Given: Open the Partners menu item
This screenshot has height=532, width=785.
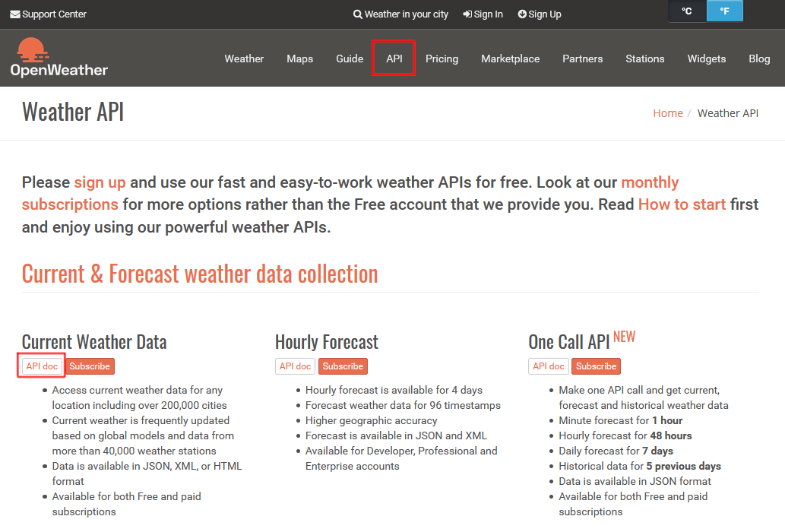Looking at the screenshot, I should 582,59.
